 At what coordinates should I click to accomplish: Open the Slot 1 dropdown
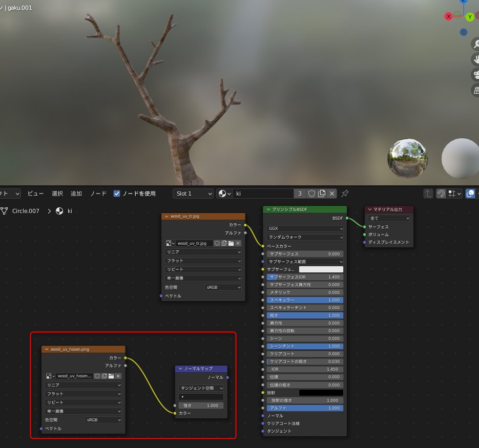pos(194,194)
